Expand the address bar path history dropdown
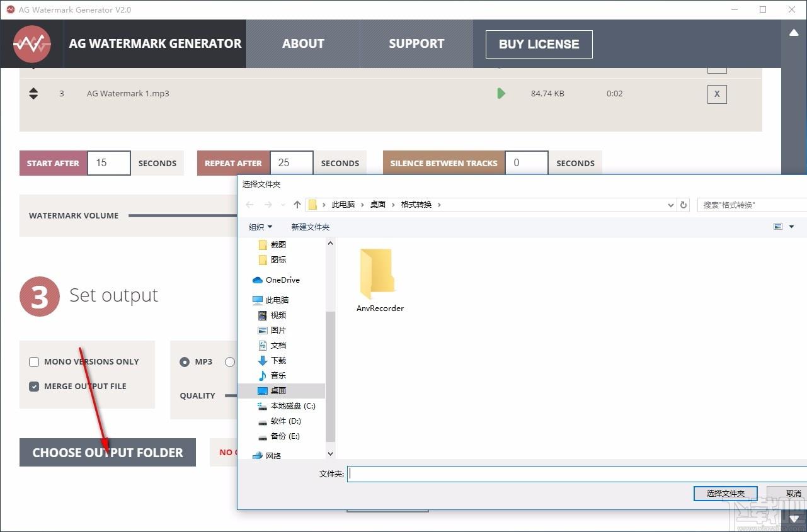Image resolution: width=807 pixels, height=532 pixels. point(670,205)
